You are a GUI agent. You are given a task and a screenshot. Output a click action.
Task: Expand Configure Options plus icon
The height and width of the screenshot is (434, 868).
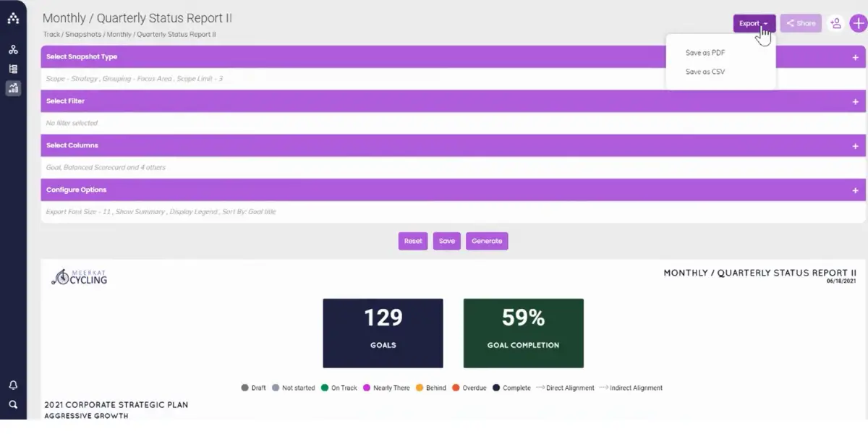[x=855, y=190]
